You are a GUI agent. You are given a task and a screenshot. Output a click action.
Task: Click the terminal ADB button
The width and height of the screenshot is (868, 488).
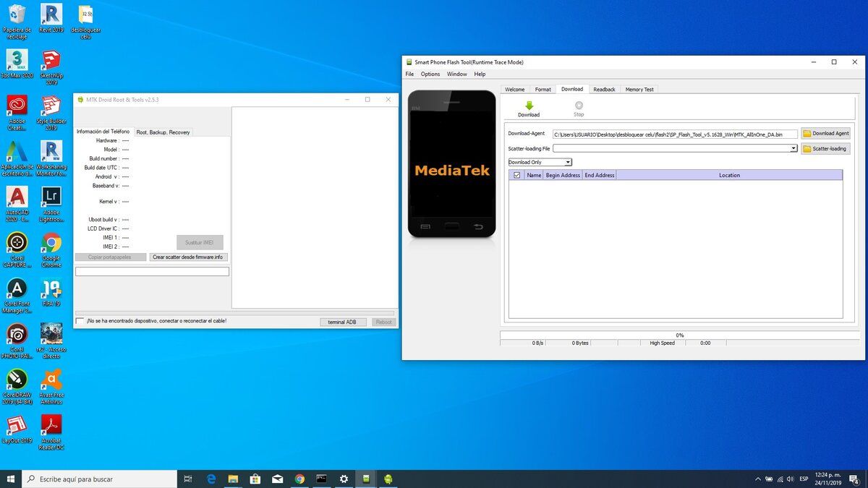tap(342, 322)
